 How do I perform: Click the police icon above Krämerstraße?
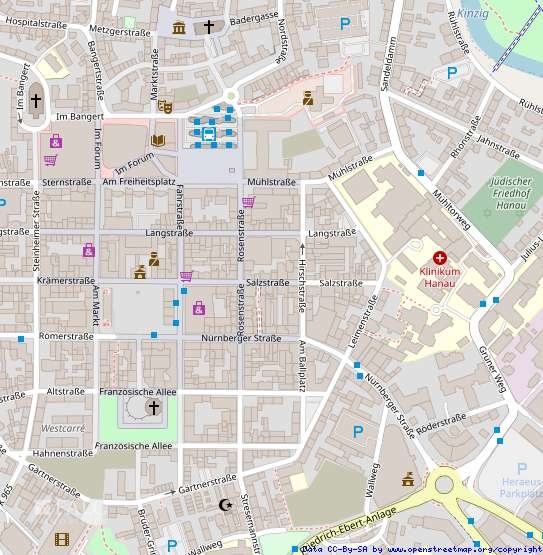[x=154, y=259]
